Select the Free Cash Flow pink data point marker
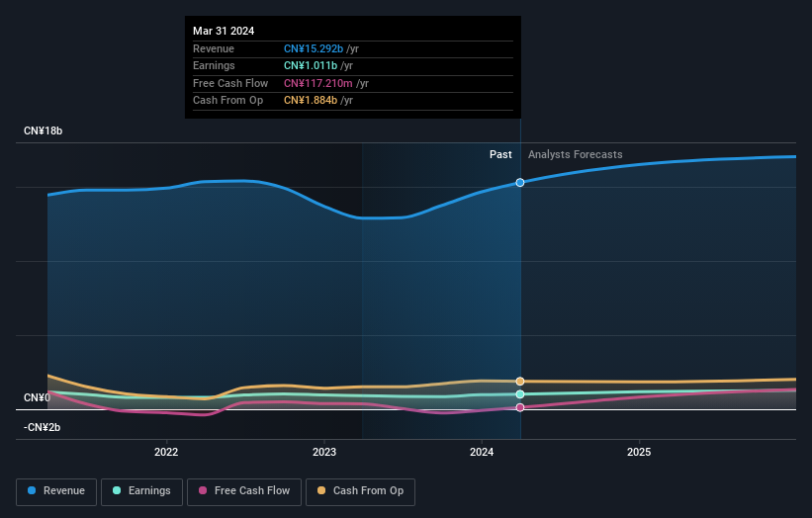812x518 pixels. tap(520, 407)
